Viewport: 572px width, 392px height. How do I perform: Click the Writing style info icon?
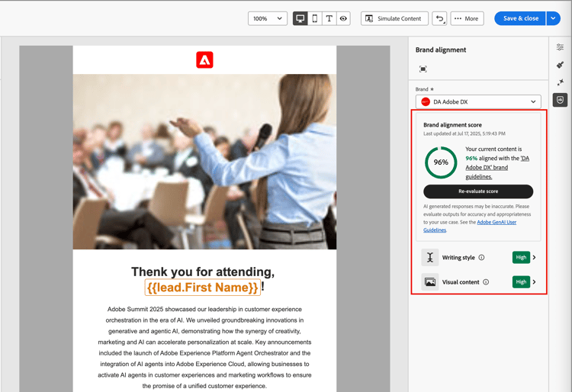point(481,258)
